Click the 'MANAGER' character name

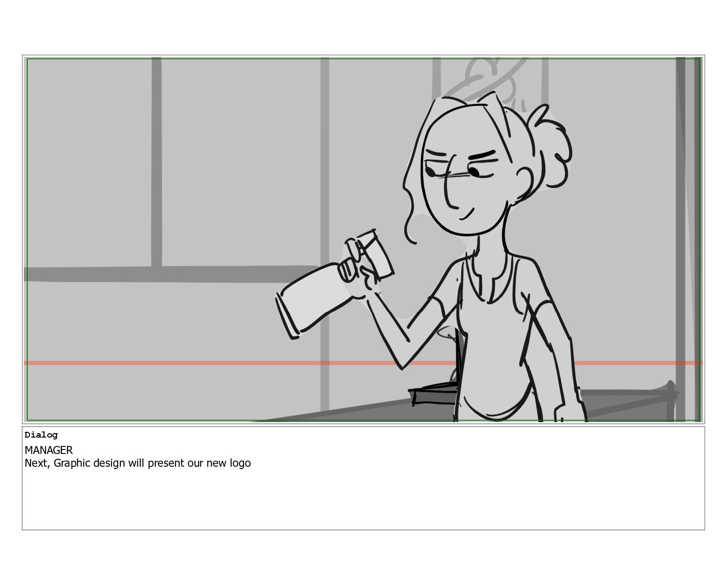[x=49, y=450]
